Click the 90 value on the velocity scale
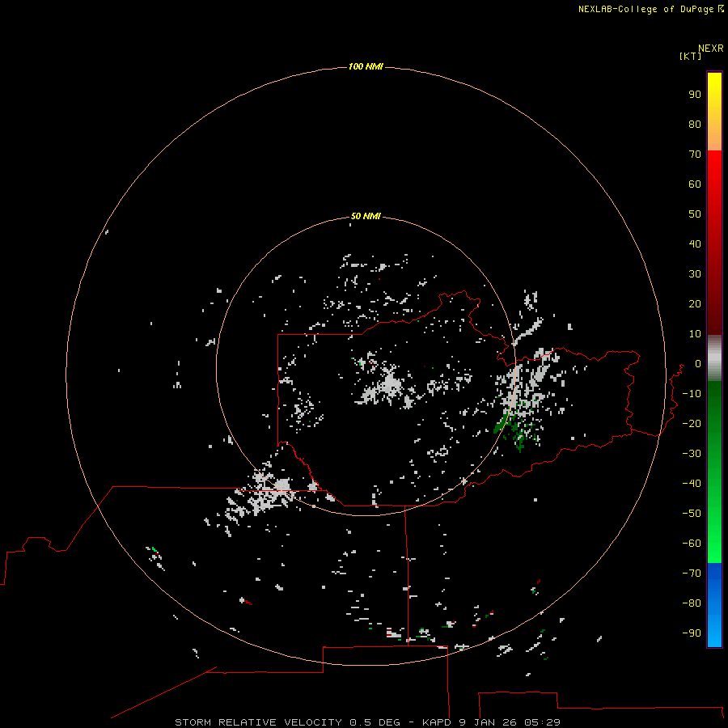 [x=695, y=95]
